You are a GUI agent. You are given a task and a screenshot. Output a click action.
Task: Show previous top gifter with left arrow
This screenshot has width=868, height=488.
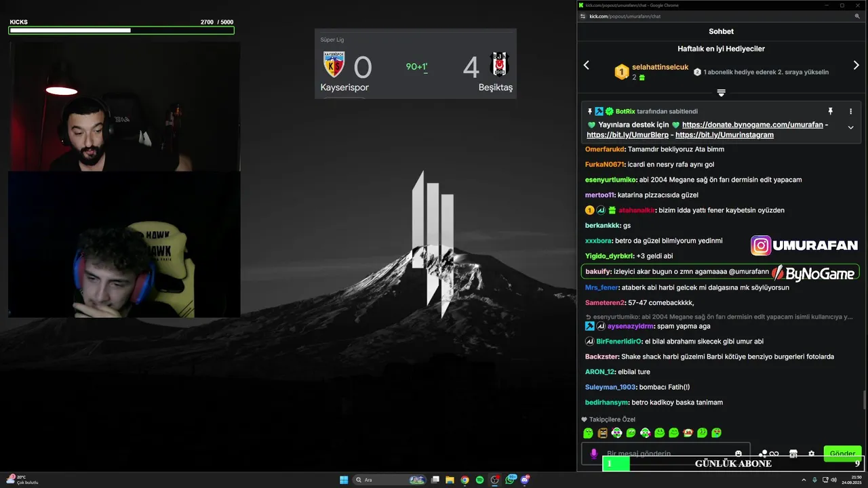pyautogui.click(x=587, y=65)
